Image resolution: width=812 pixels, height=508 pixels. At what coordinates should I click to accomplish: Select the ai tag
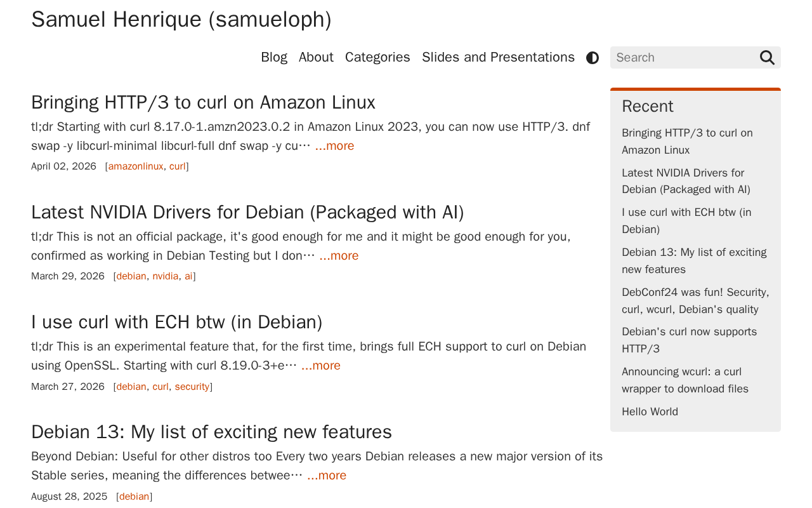(188, 276)
